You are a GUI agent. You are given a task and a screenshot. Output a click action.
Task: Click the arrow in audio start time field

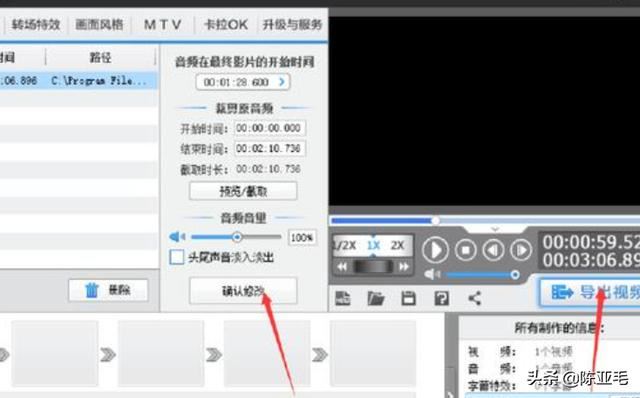pyautogui.click(x=282, y=82)
